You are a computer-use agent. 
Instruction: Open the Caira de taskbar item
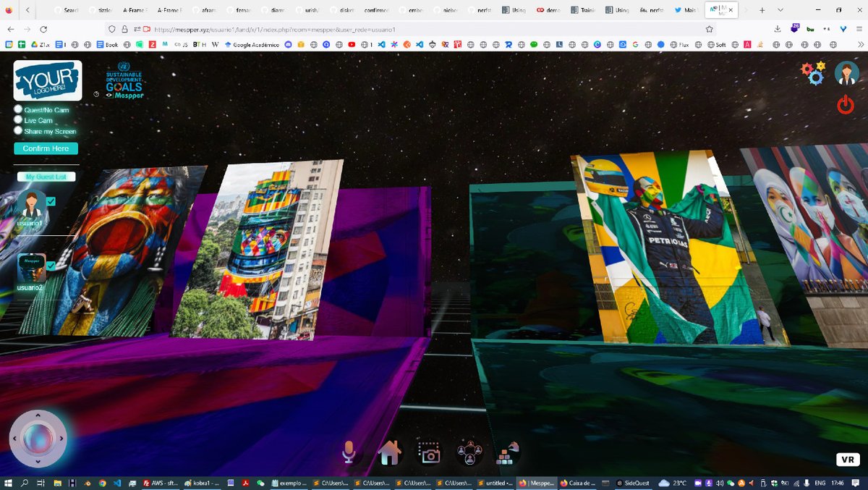click(578, 483)
